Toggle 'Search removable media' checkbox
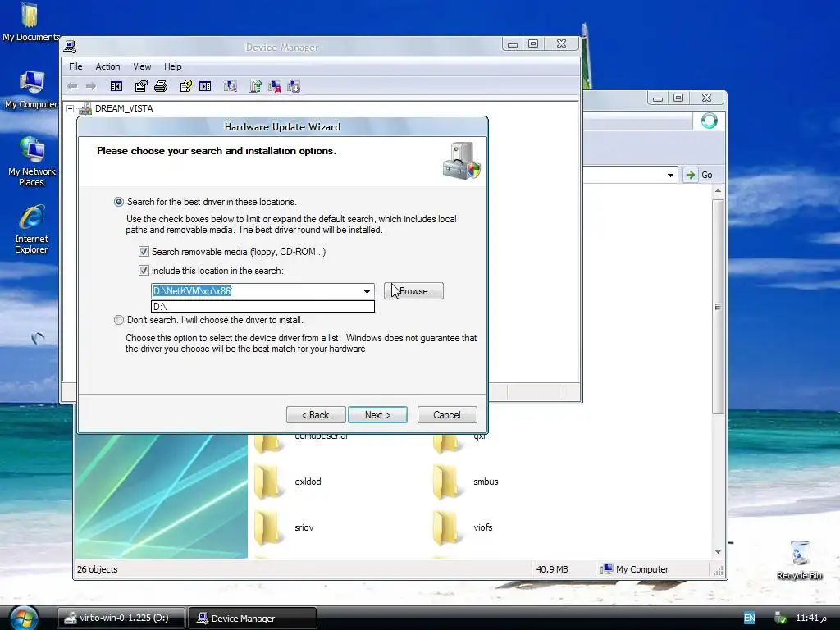Screen dimensions: 840x630 point(144,251)
